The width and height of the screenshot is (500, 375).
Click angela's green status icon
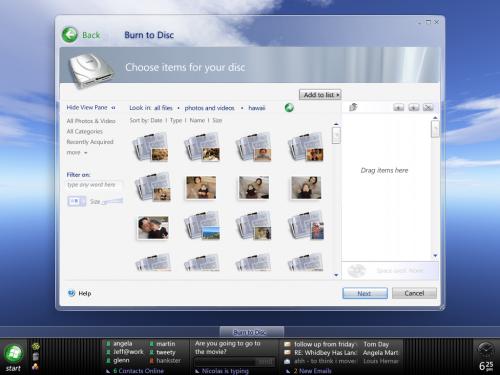tap(108, 343)
